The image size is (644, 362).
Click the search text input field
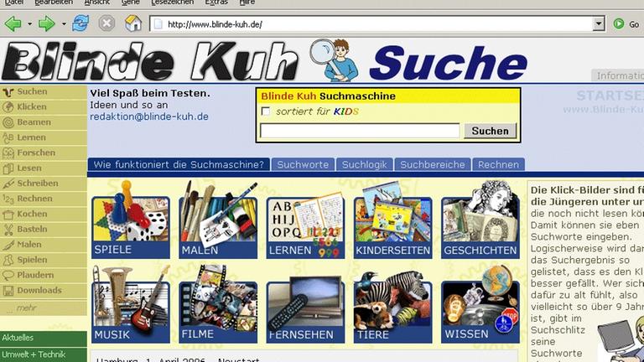click(x=360, y=131)
